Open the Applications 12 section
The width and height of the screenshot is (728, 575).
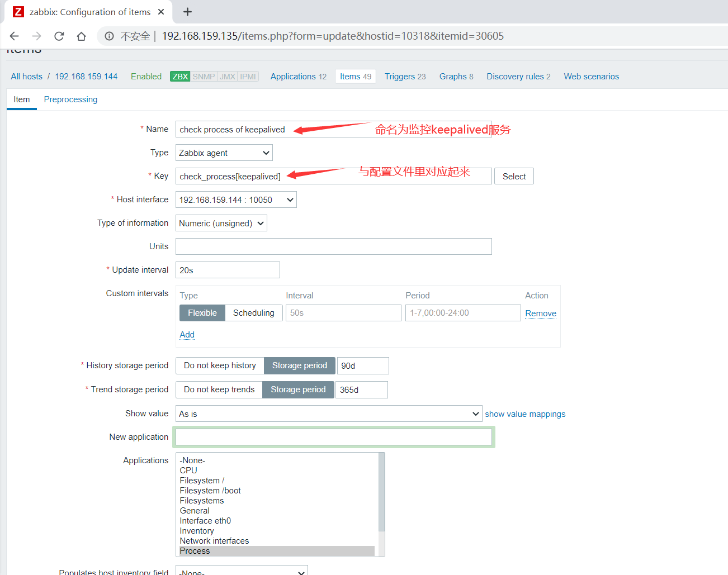(299, 77)
